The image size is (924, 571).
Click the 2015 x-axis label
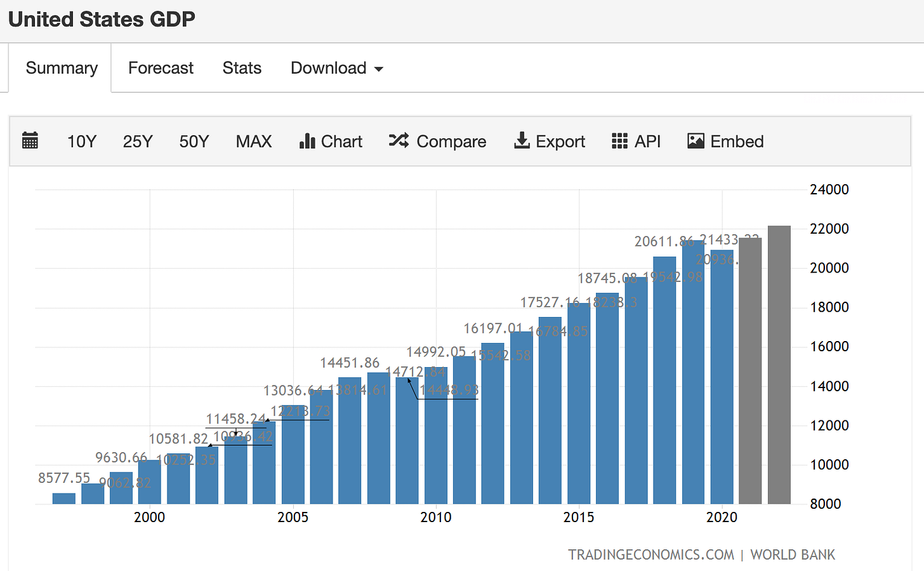coord(579,517)
